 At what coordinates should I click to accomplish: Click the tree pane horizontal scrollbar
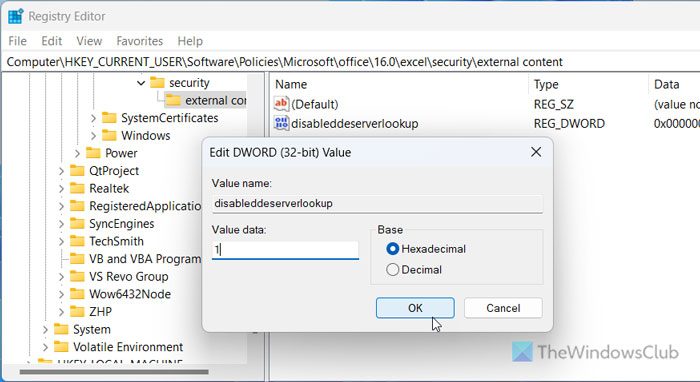click(114, 371)
